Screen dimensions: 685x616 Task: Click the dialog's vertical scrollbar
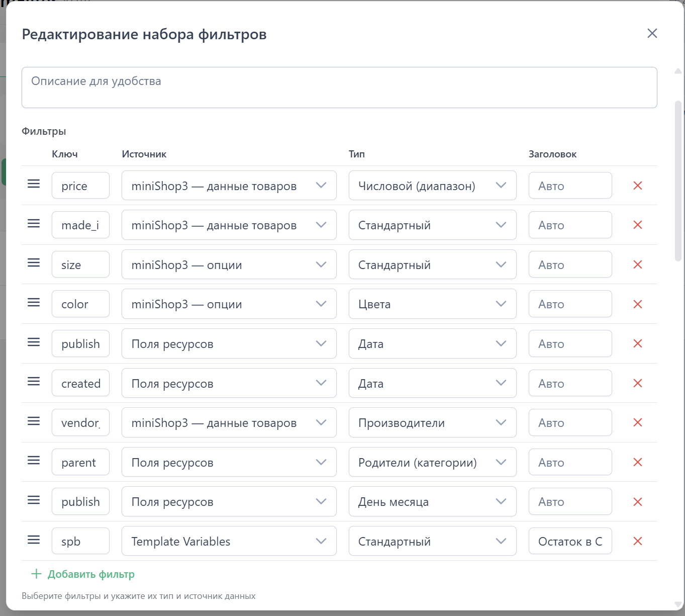click(x=678, y=181)
